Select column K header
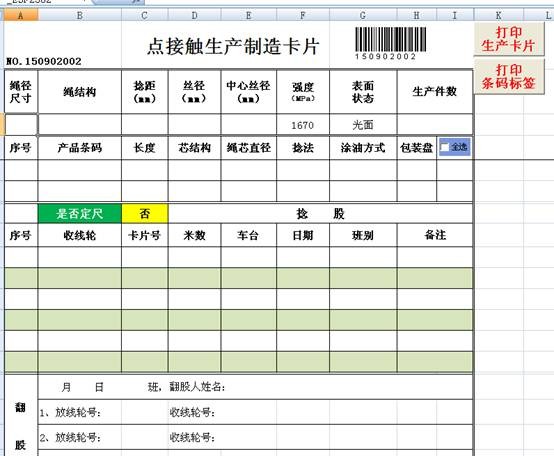 (499, 16)
